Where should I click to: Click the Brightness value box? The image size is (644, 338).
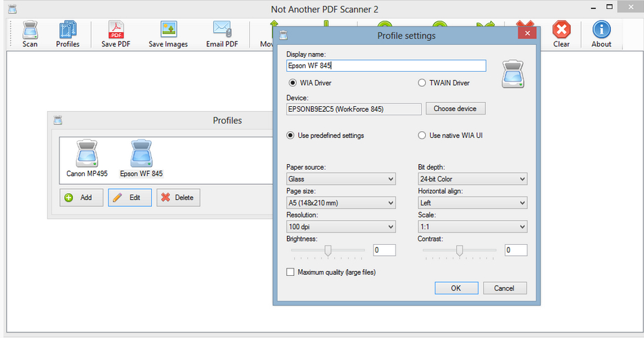coord(384,250)
